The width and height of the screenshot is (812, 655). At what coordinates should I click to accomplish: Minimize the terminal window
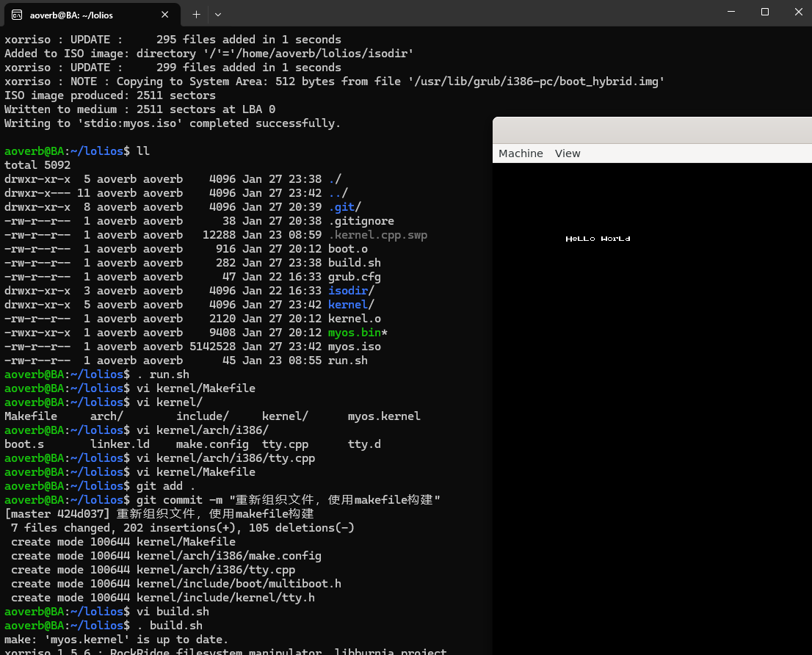pos(731,12)
